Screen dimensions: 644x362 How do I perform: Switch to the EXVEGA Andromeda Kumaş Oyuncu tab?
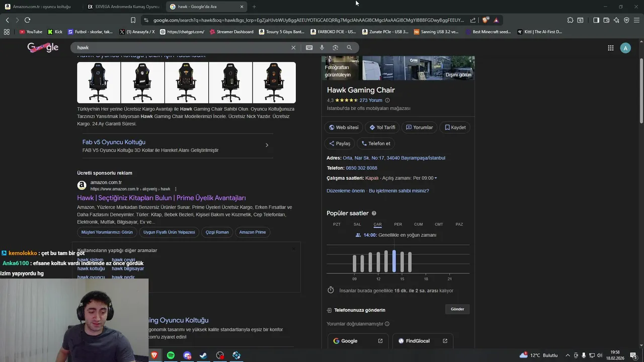[x=123, y=7]
